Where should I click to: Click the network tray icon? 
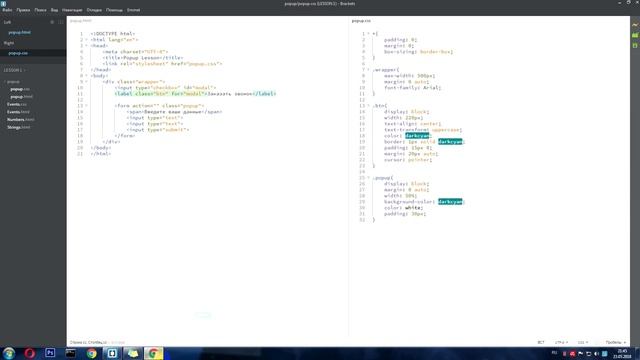pyautogui.click(x=589, y=354)
